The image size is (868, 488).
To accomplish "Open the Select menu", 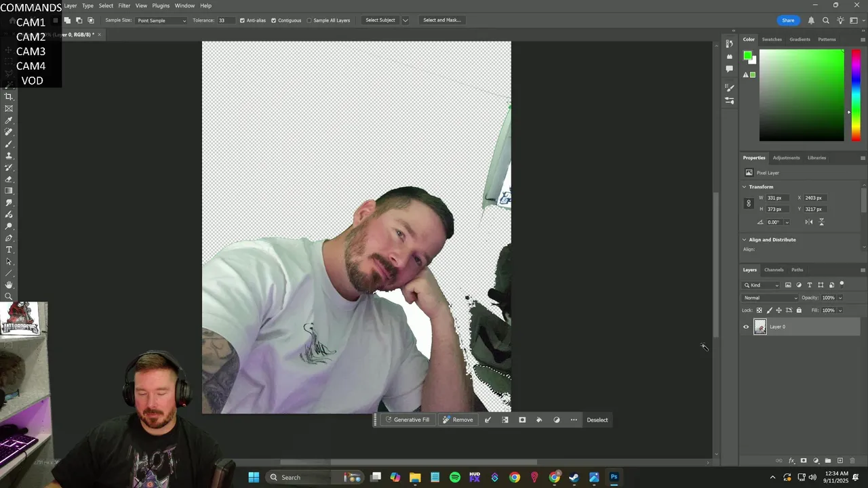I will [x=106, y=5].
